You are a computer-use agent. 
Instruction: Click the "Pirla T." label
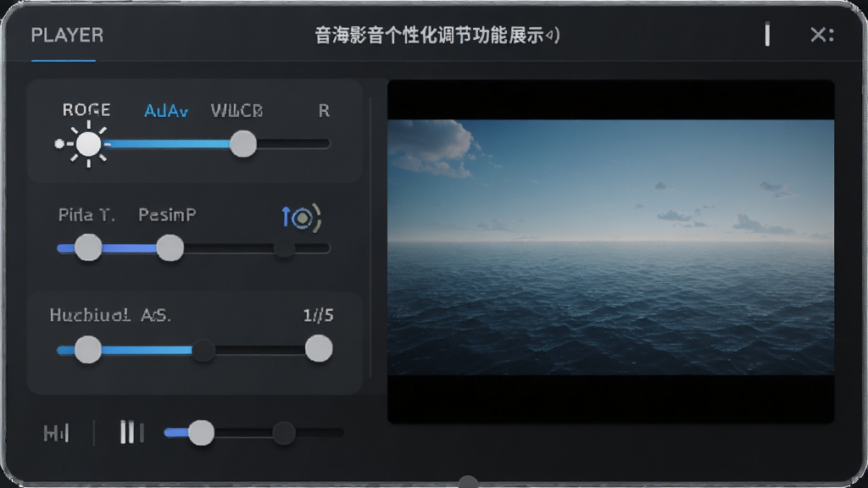(x=87, y=214)
